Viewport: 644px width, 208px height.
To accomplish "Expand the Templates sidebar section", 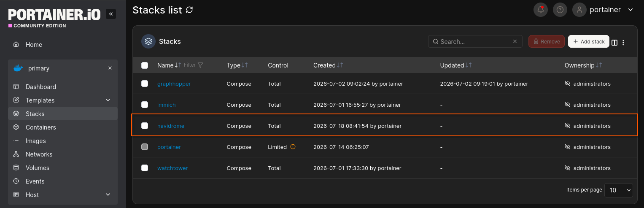I will (63, 100).
